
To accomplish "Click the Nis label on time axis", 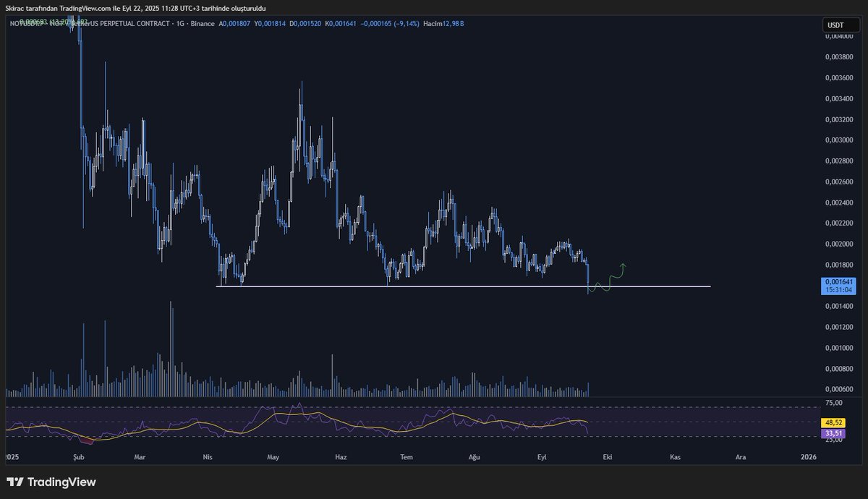I will point(208,457).
